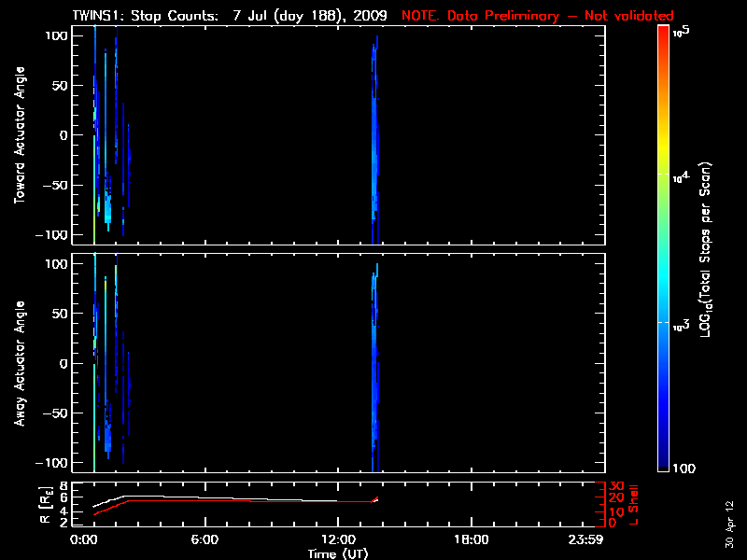Click the white R line in the orbit panel

(233, 497)
